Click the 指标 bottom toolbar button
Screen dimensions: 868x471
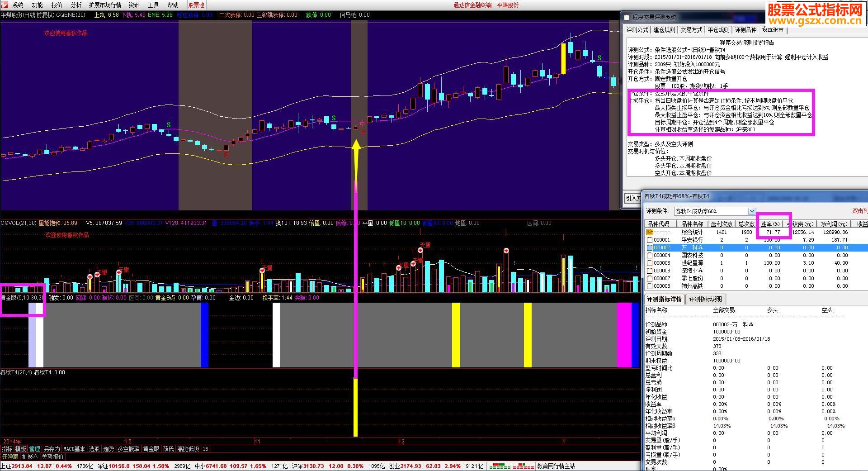coord(7,449)
